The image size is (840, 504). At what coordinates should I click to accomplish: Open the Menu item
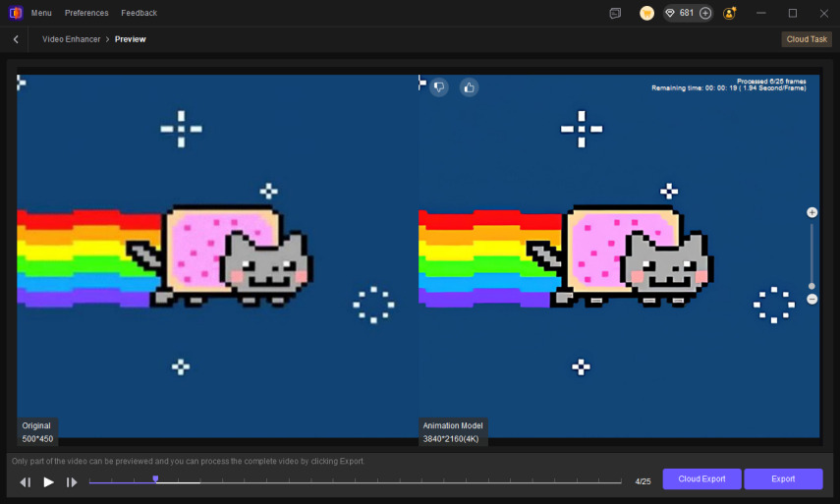click(41, 13)
